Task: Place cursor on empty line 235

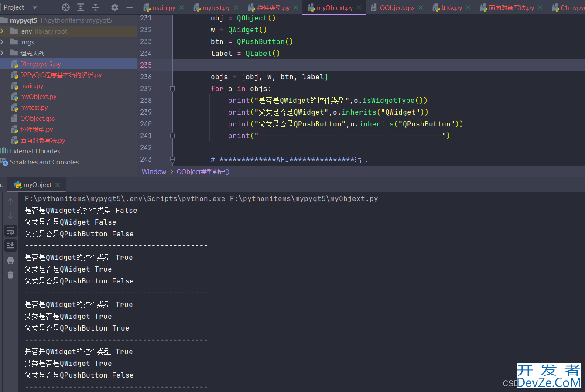Action: pos(379,65)
